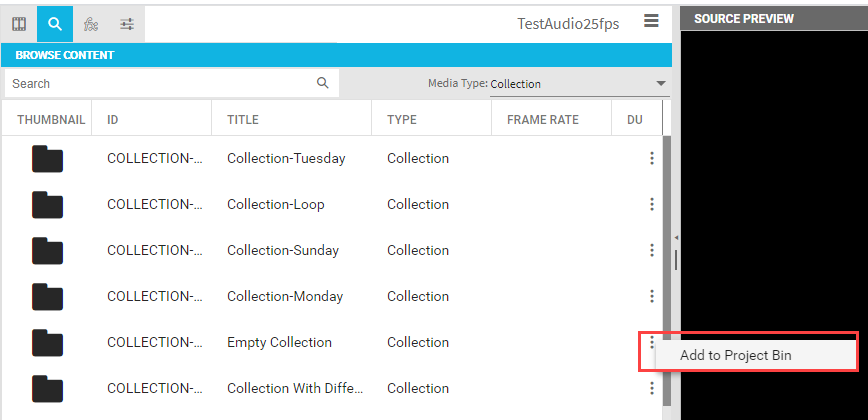This screenshot has width=868, height=420.
Task: Sort by the FRAME RATE column header
Action: coord(542,120)
